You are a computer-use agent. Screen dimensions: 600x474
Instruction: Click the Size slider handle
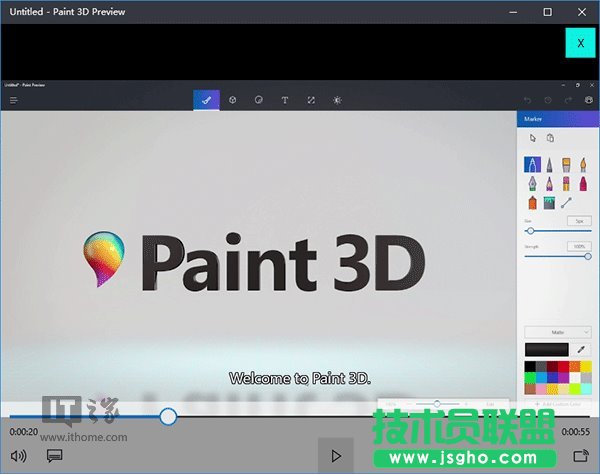[531, 231]
